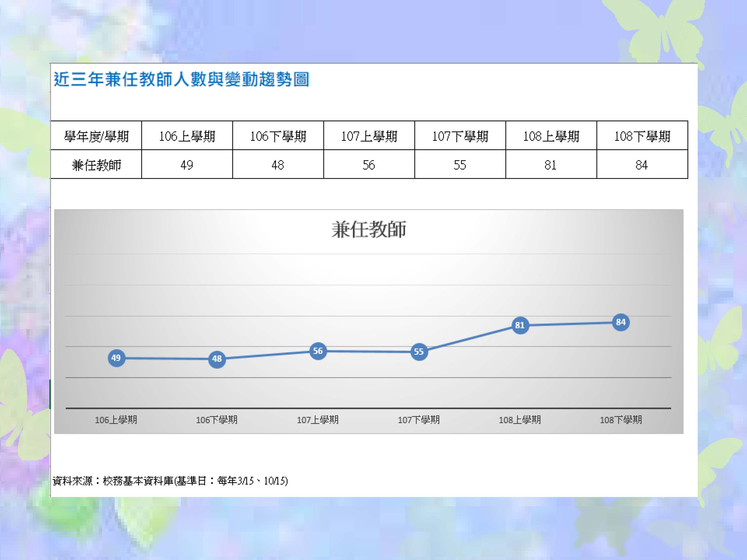The width and height of the screenshot is (747, 560).
Task: Select the table header cell 106下學期
Action: (x=278, y=135)
